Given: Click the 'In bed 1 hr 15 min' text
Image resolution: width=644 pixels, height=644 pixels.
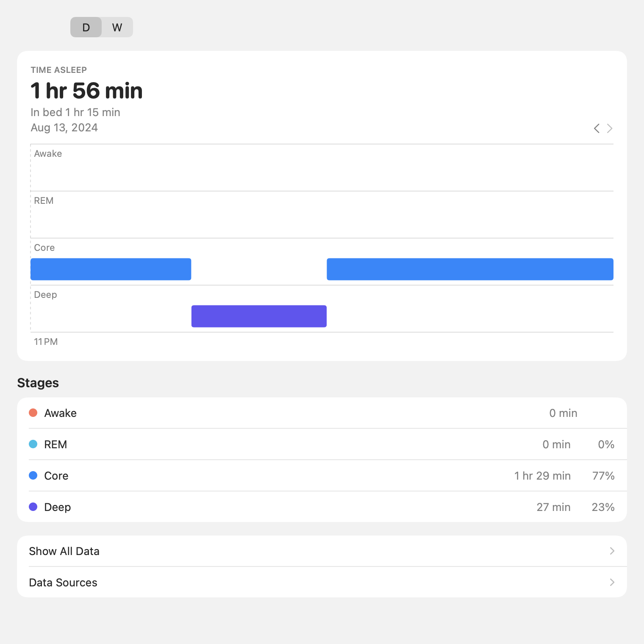Looking at the screenshot, I should pyautogui.click(x=75, y=112).
